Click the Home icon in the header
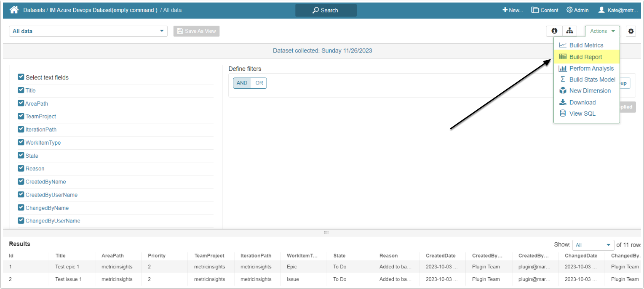644x289 pixels. tap(14, 10)
